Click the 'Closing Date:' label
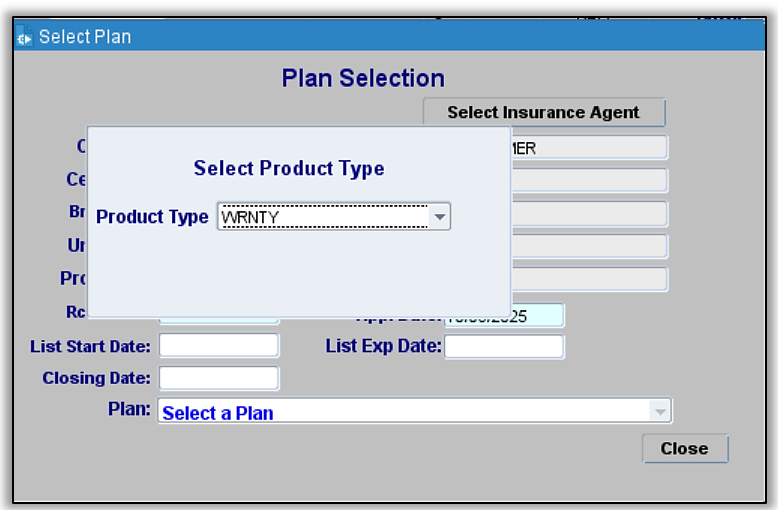 (96, 378)
